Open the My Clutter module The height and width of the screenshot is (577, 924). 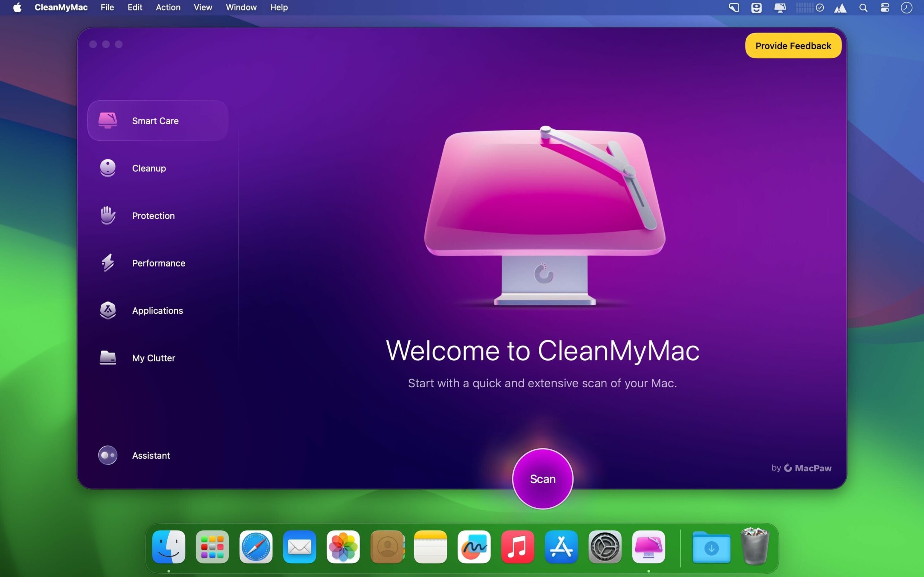click(x=153, y=358)
